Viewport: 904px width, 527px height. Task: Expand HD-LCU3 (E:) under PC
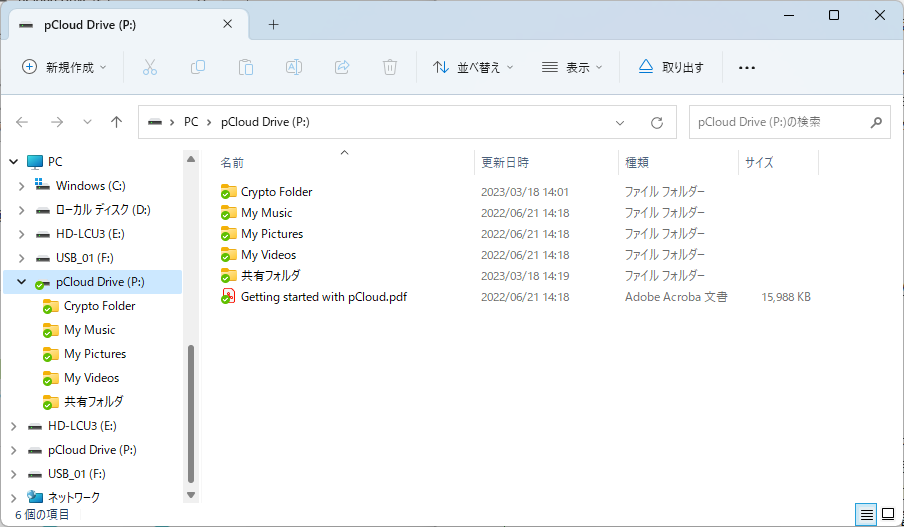(x=21, y=234)
